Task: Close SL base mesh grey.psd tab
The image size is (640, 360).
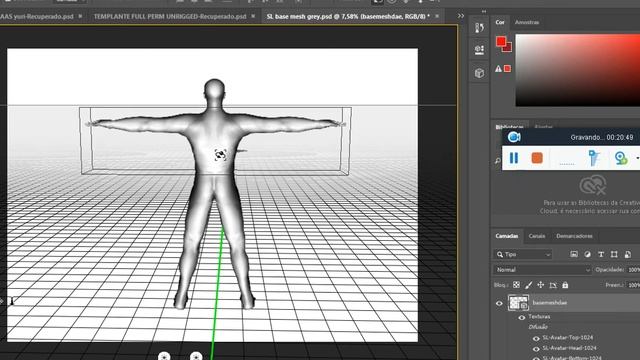Action: pyautogui.click(x=437, y=16)
